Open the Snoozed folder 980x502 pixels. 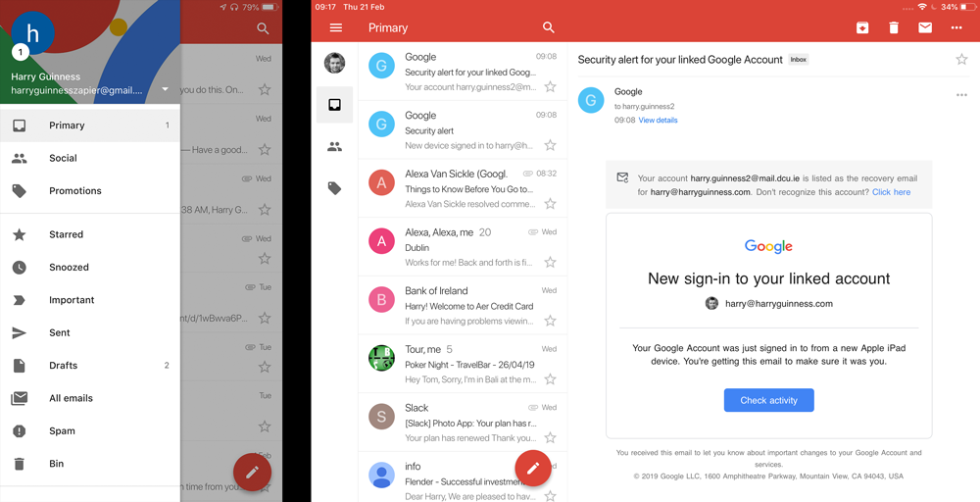pos(90,267)
